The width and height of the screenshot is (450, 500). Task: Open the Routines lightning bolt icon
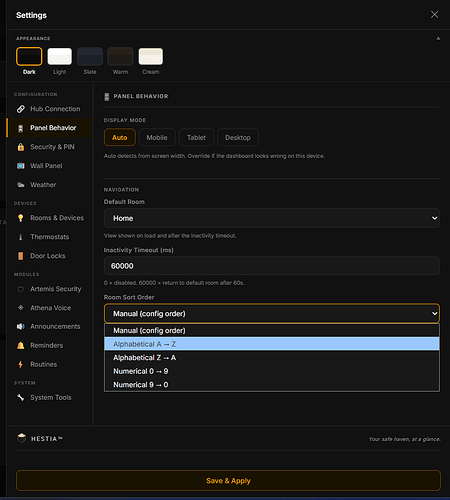pos(21,364)
